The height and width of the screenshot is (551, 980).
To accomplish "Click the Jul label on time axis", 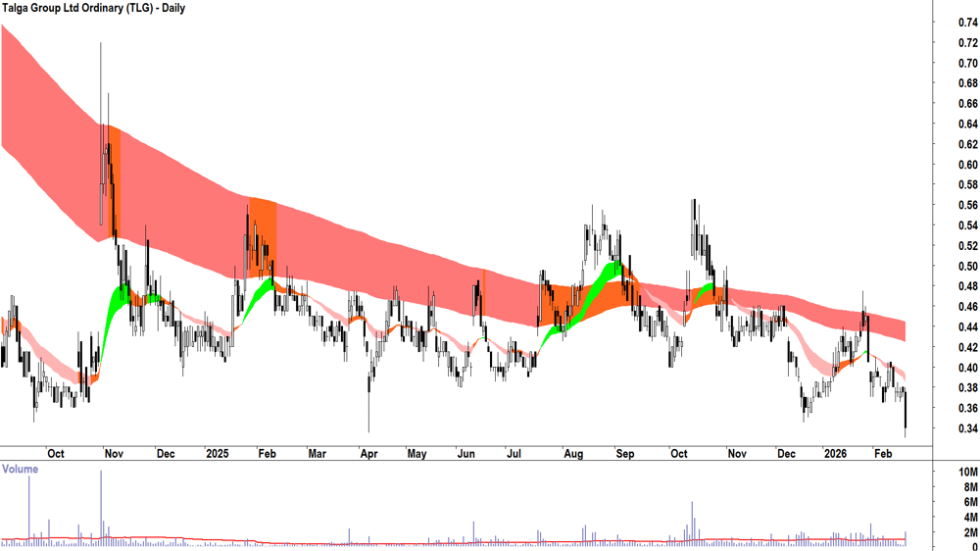I will (x=514, y=453).
